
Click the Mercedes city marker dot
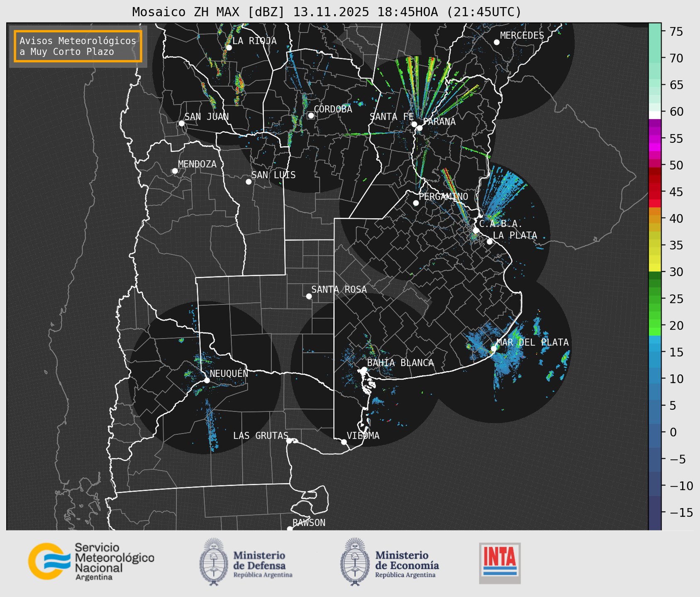click(x=496, y=42)
